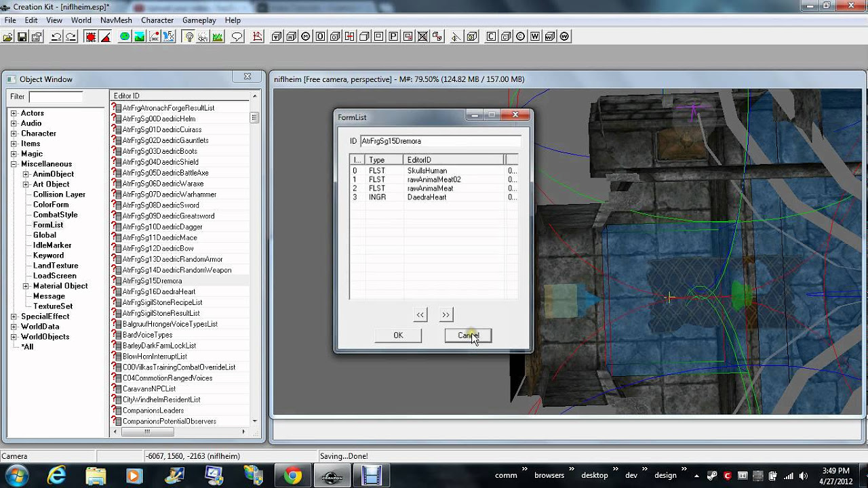868x488 pixels.
Task: Expand the Items tree category
Action: click(x=14, y=144)
